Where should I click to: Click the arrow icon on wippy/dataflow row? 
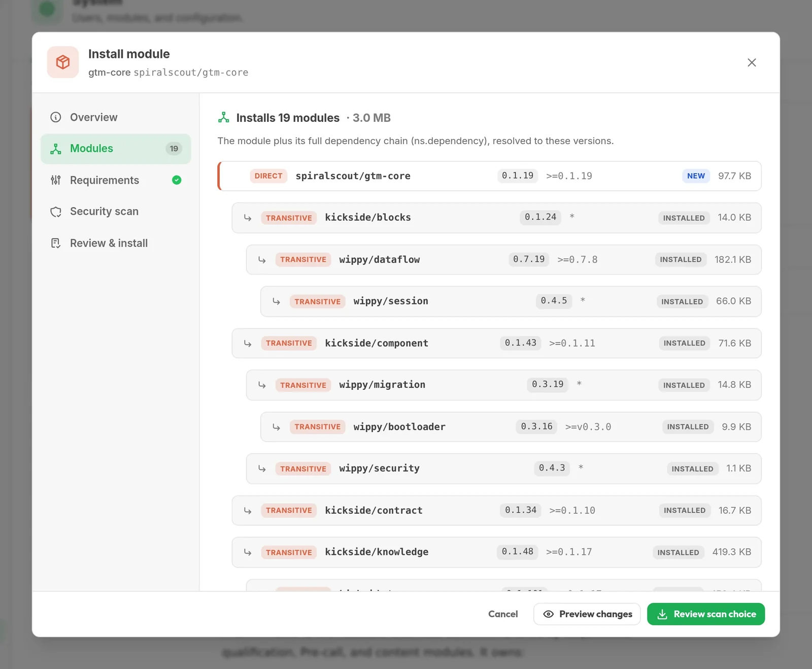[262, 260]
